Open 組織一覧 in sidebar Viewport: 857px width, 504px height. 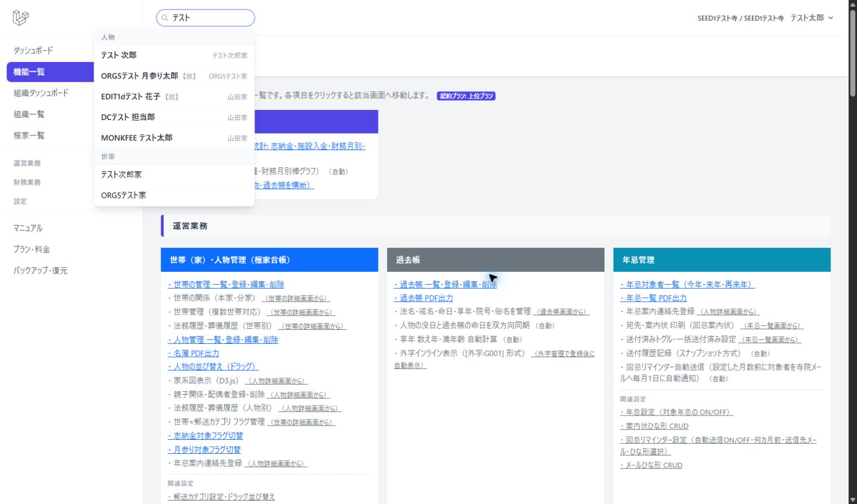(29, 114)
